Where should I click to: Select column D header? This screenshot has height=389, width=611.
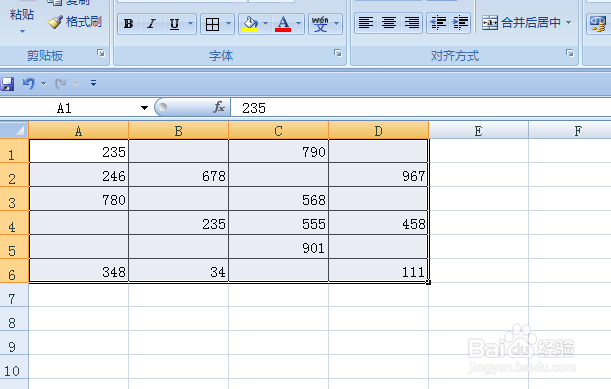tap(378, 131)
